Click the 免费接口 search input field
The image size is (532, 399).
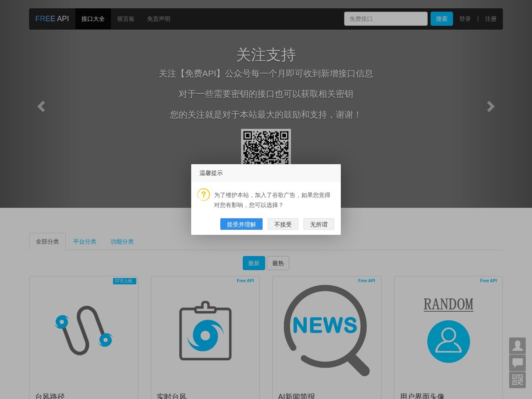coord(386,19)
